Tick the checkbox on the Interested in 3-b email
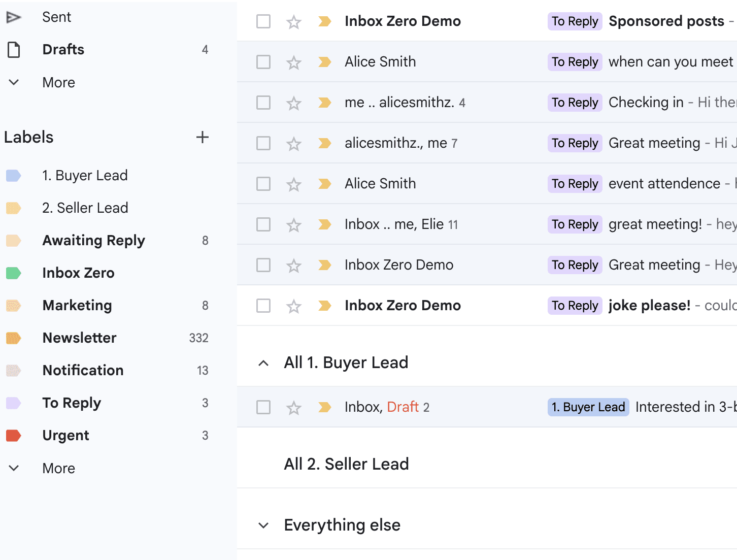This screenshot has height=560, width=737. point(263,407)
